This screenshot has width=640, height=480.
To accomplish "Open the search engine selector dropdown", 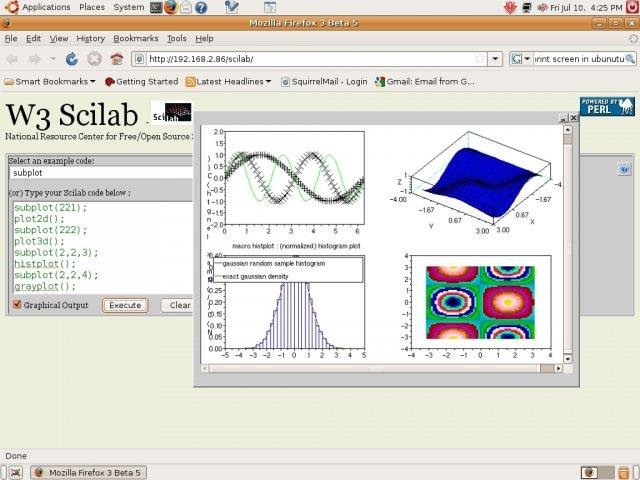I will [521, 59].
